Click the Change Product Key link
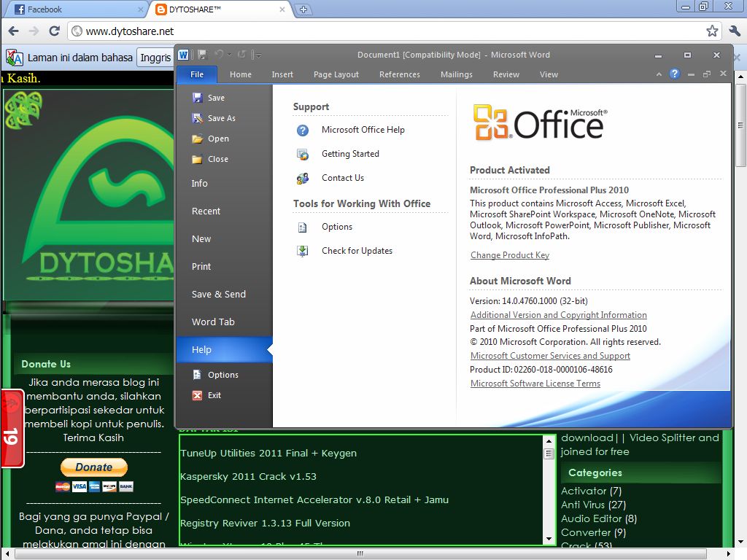747x560 pixels. click(x=510, y=254)
